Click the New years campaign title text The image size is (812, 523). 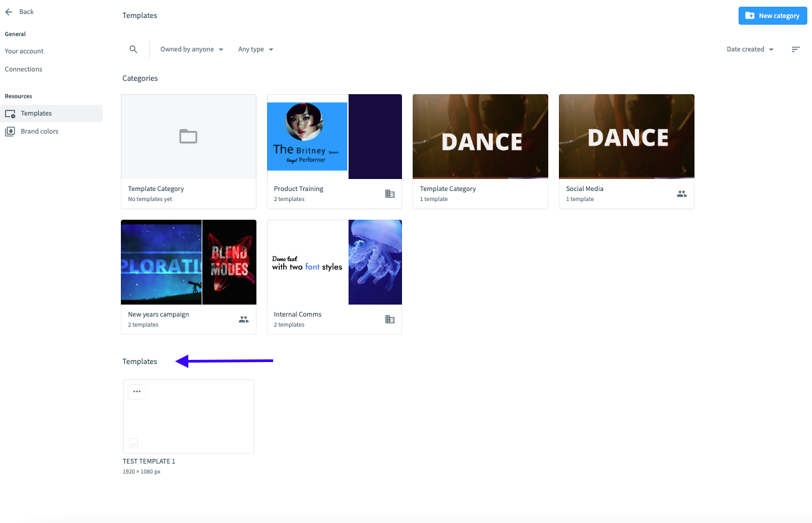click(159, 315)
